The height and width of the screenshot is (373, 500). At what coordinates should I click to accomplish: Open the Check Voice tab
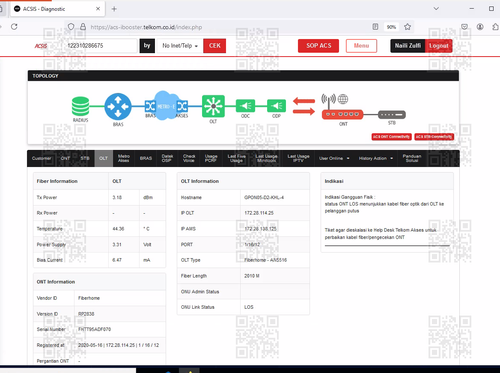click(189, 158)
